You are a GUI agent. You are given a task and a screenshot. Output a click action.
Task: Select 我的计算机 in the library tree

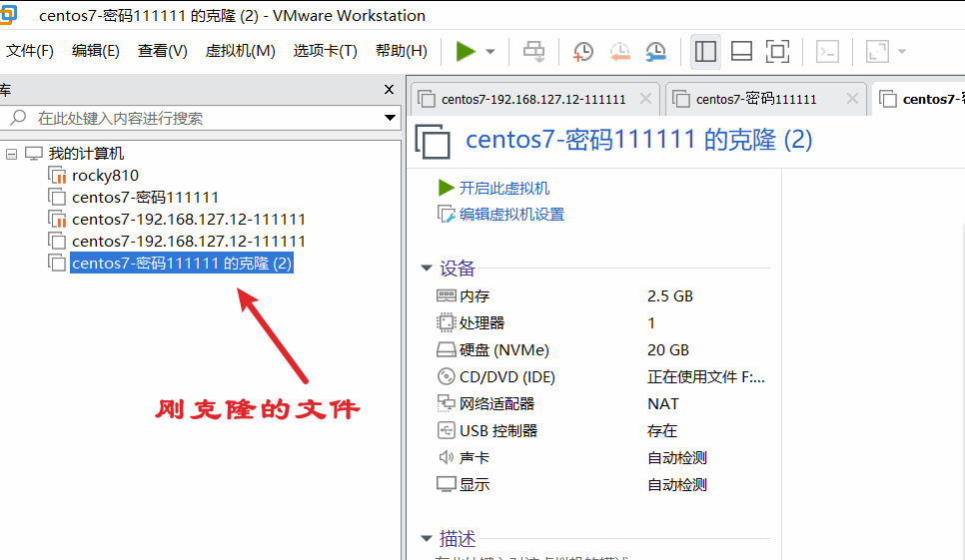tap(86, 154)
